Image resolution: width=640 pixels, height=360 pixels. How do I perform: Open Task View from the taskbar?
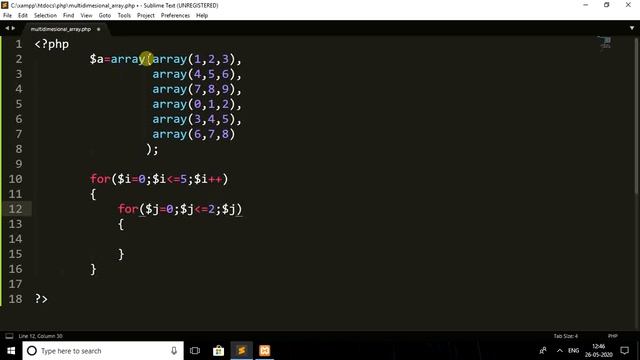tap(195, 351)
